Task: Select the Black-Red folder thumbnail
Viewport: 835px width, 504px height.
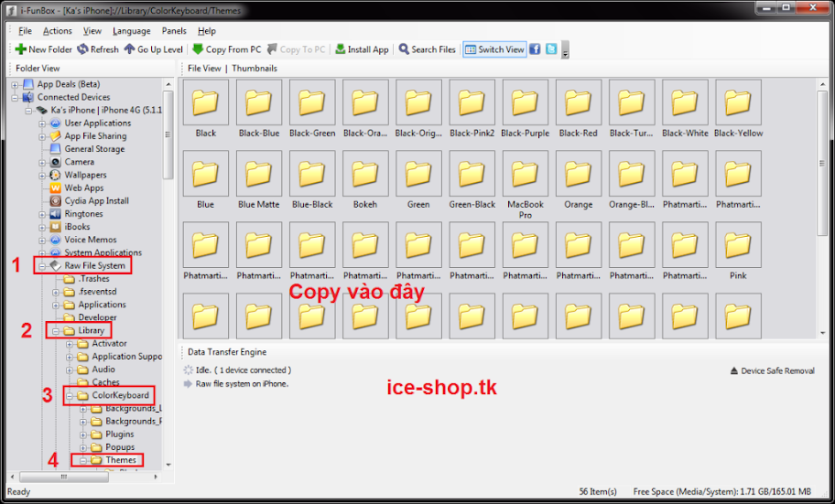Action: 579,102
